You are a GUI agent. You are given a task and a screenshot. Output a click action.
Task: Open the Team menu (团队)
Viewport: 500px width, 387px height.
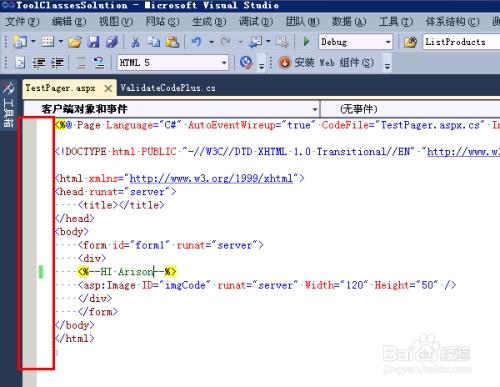click(x=302, y=22)
